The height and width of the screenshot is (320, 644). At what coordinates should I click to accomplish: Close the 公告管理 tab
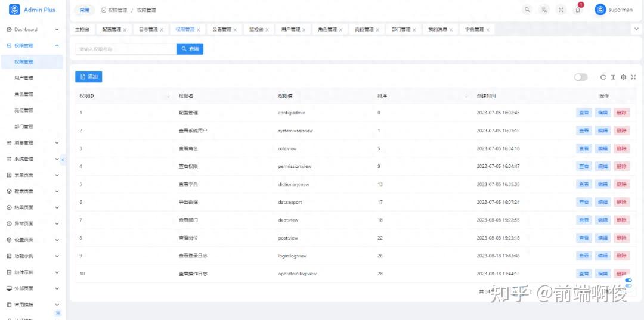236,30
